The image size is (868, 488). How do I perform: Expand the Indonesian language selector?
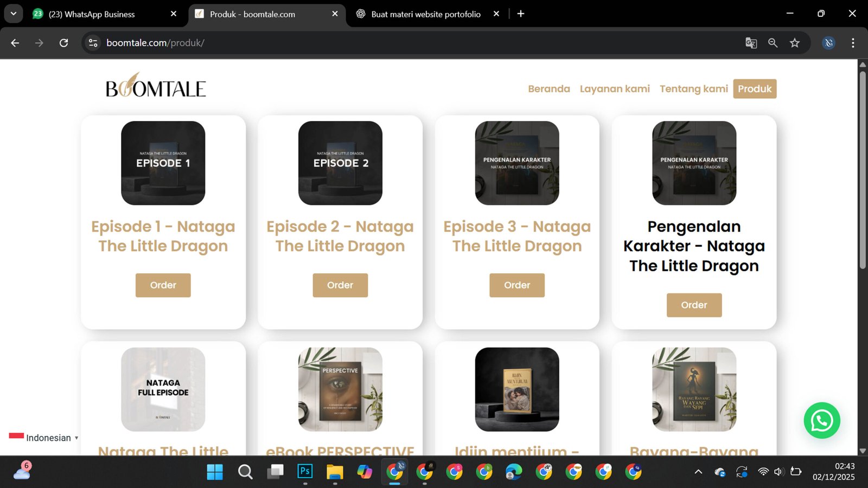pos(44,438)
